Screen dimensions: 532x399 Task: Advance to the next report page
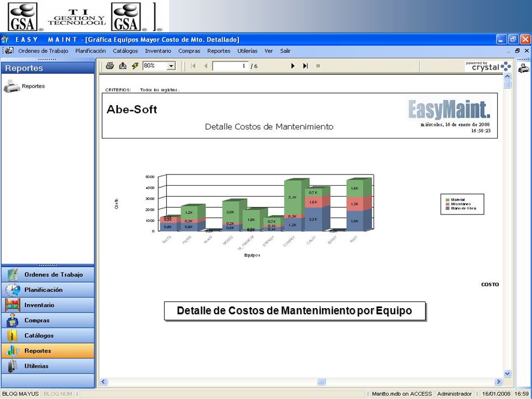coord(293,66)
